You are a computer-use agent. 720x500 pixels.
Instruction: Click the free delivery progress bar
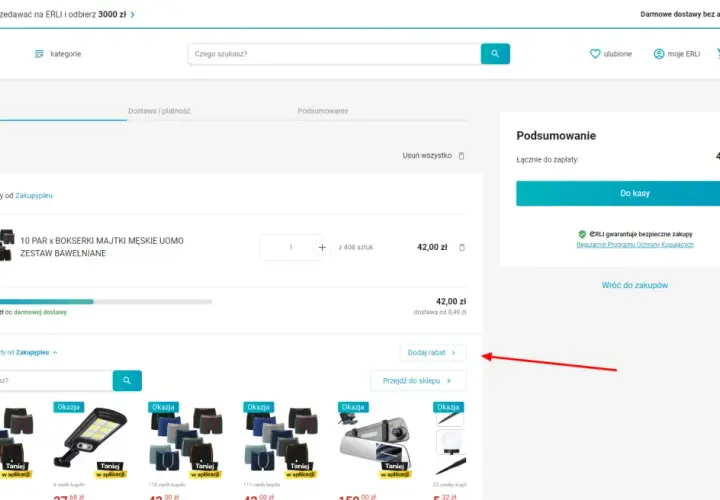pos(106,302)
